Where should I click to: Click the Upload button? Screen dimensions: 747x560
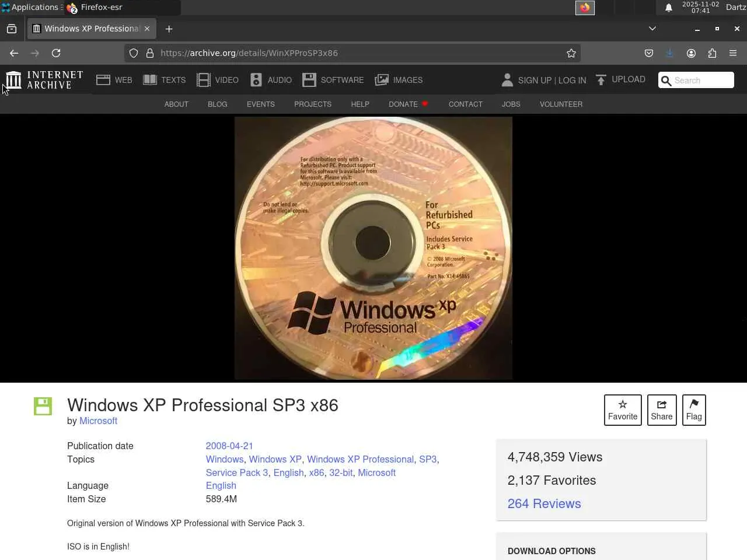tap(620, 79)
